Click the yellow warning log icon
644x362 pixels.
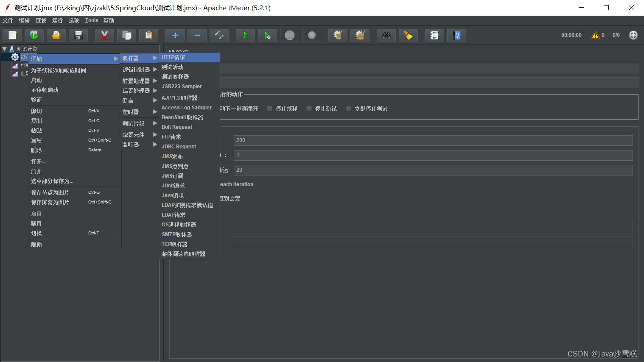[595, 35]
